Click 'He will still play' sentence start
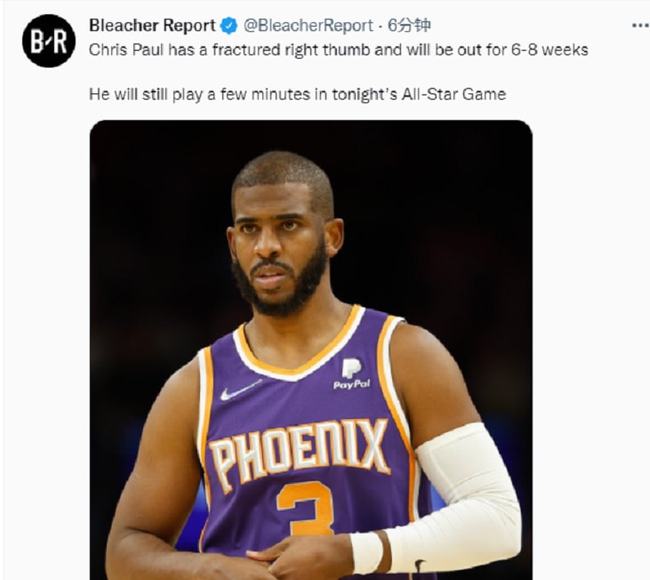The width and height of the screenshot is (650, 580). click(146, 95)
